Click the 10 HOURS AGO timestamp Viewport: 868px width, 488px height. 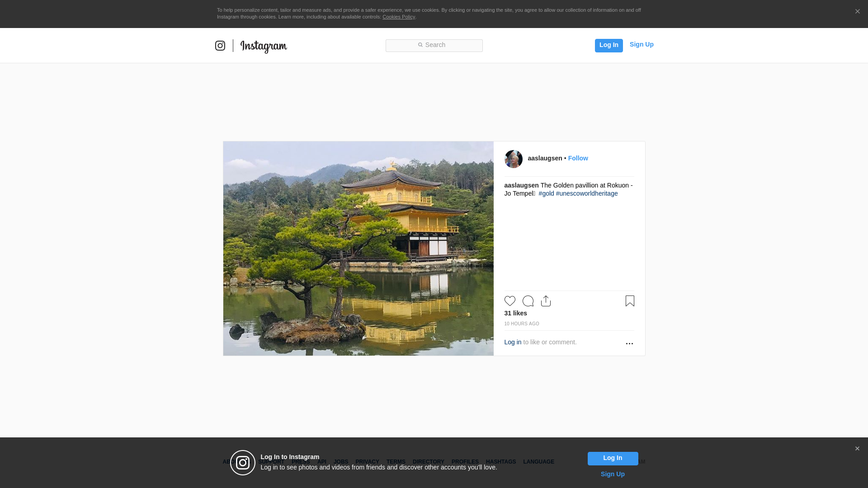tap(522, 324)
